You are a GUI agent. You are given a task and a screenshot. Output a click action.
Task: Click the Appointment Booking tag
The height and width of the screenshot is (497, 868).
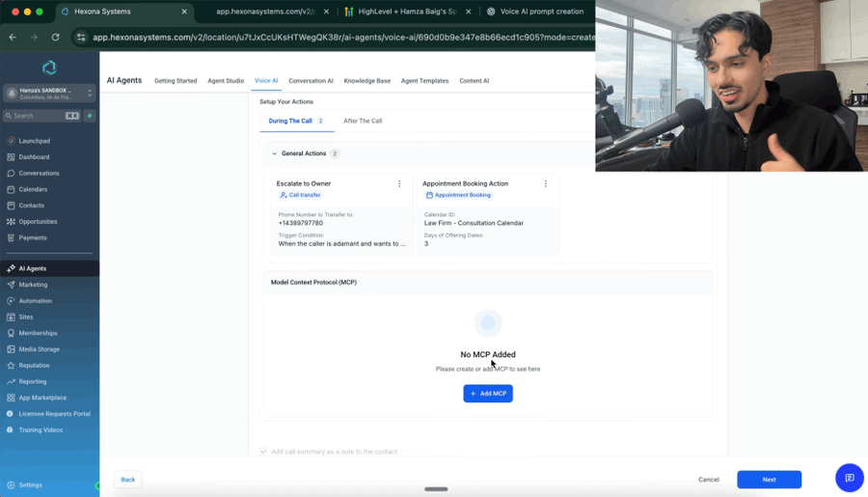point(458,195)
